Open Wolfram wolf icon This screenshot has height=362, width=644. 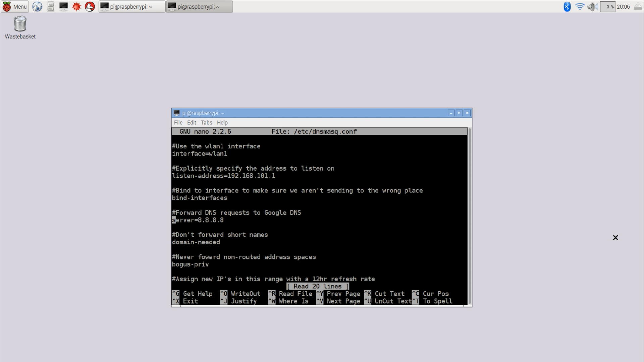click(90, 6)
